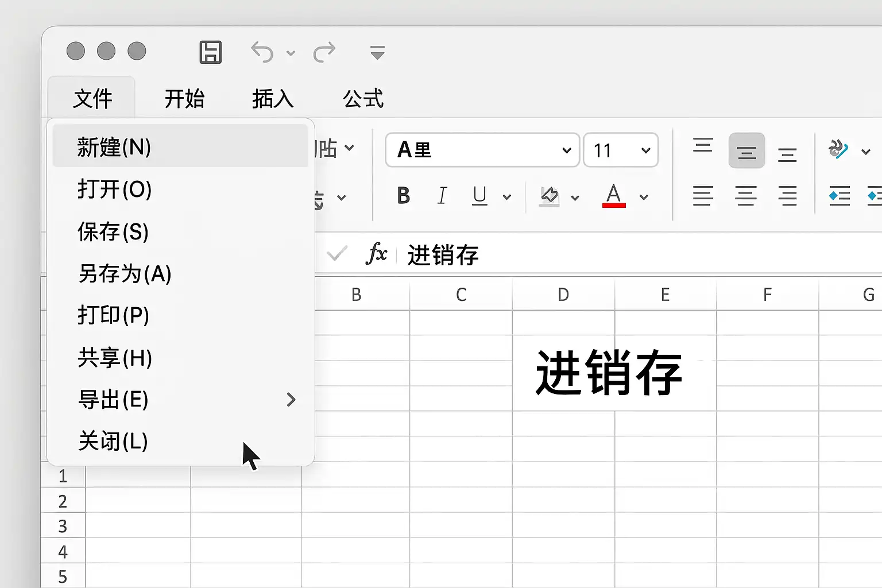882x588 pixels.
Task: Click the Redo arrow icon
Action: [324, 52]
